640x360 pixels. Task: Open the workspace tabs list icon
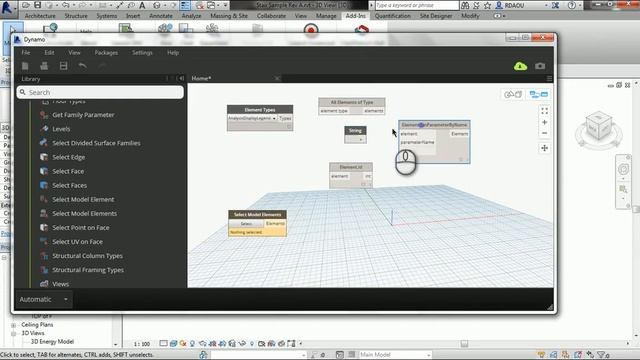point(549,78)
